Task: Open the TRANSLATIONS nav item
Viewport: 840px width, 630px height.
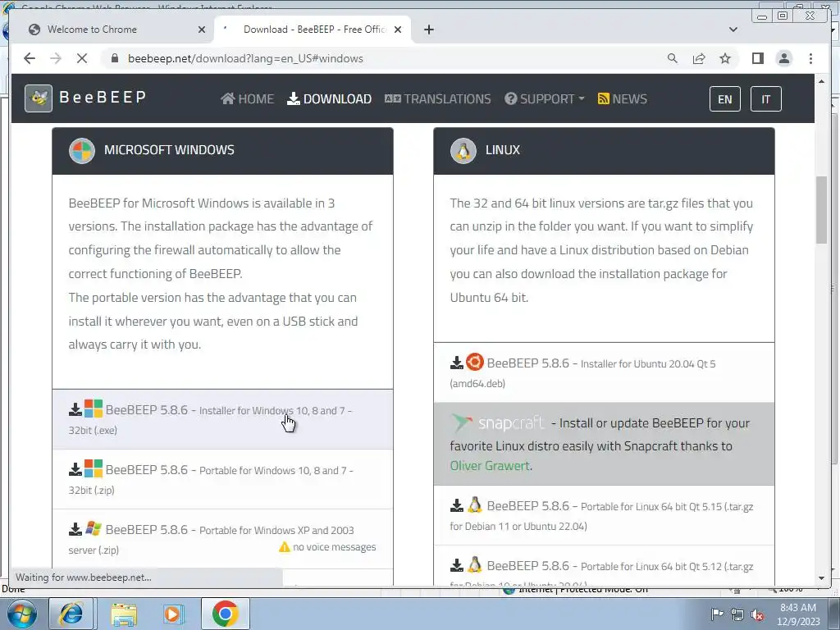Action: 438,98
